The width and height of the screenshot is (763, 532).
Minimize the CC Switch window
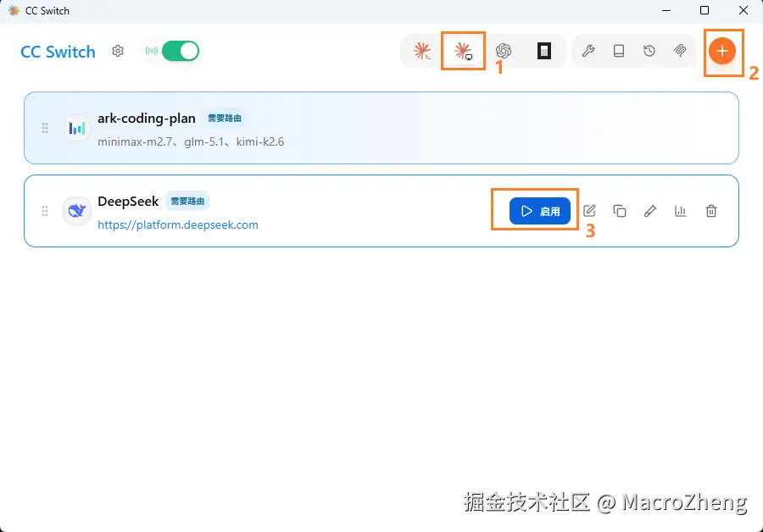click(666, 10)
